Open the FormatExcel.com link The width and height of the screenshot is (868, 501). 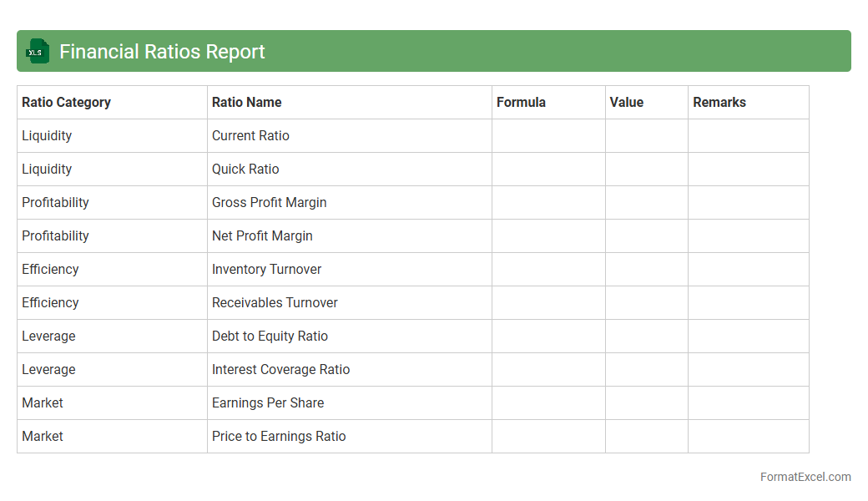click(x=805, y=477)
